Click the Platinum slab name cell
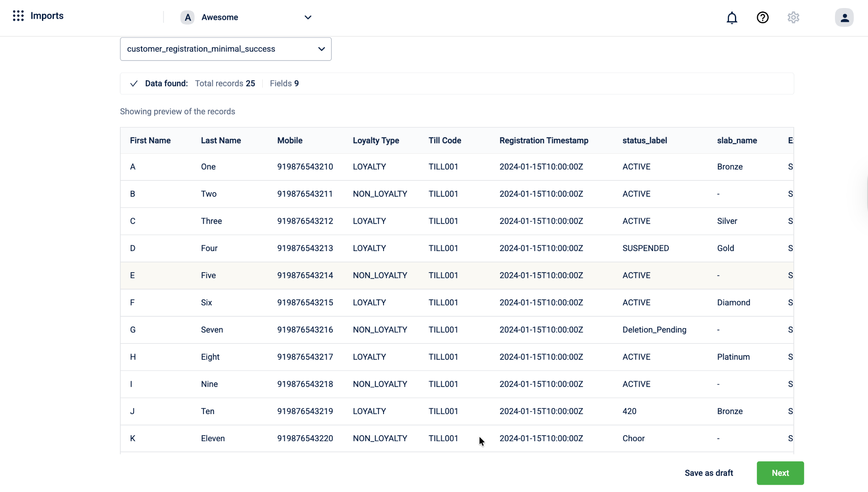This screenshot has width=868, height=492. coord(733,357)
